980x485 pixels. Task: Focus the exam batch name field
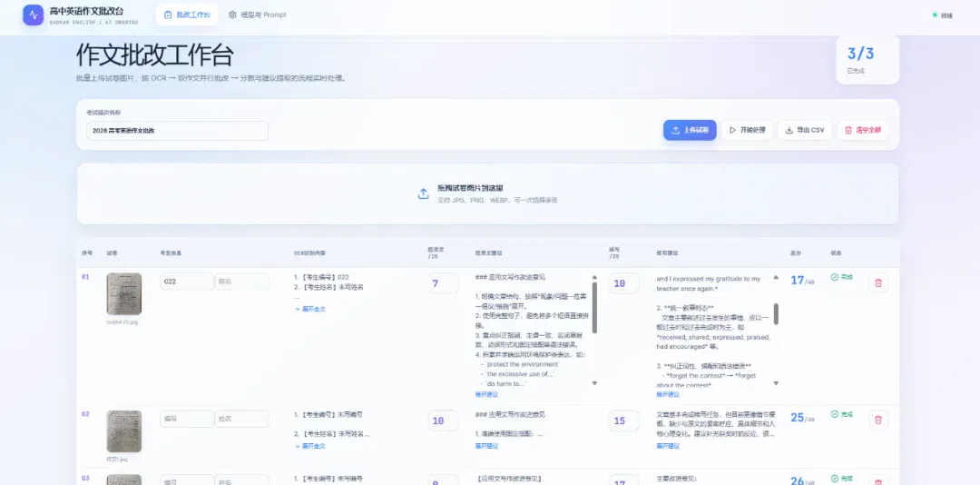click(x=178, y=131)
